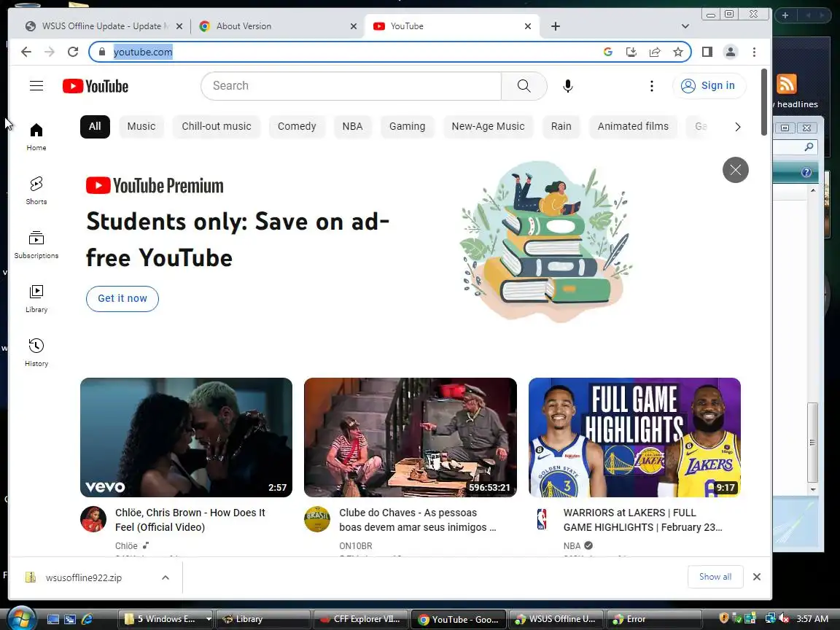Select the Rain filter chip
Viewport: 840px width, 630px height.
[561, 126]
